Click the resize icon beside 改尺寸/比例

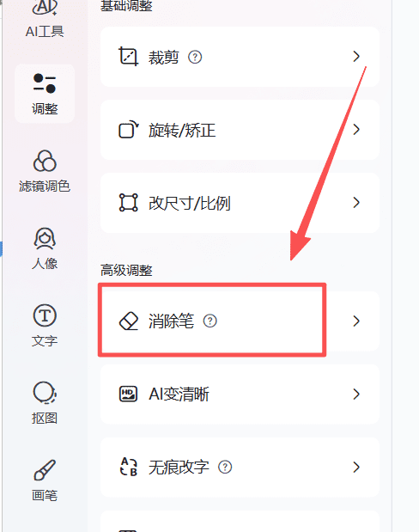pyautogui.click(x=128, y=203)
